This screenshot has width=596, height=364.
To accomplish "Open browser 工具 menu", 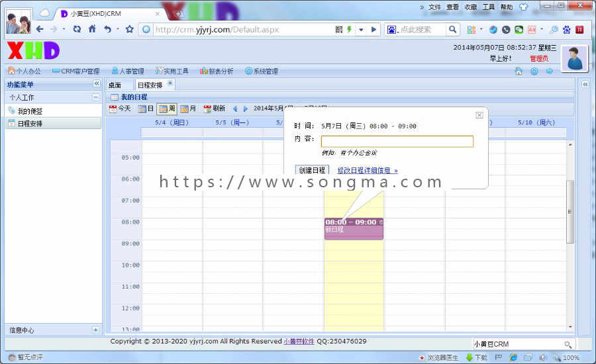I will click(x=489, y=7).
